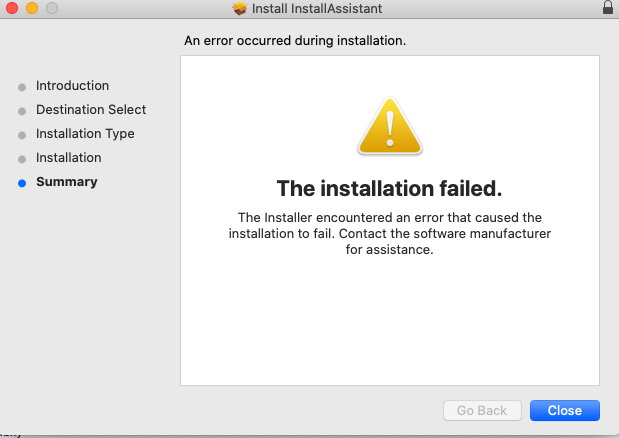Close the installer with the Close button
Viewport: 619px width, 438px height.
point(565,410)
